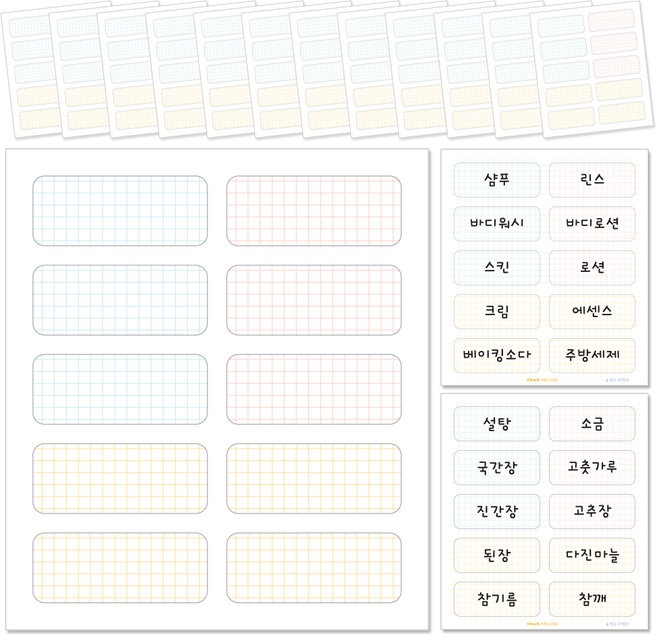This screenshot has height=635, width=657.
Task: Click the 베이킹소다 label sticker
Action: 497,355
